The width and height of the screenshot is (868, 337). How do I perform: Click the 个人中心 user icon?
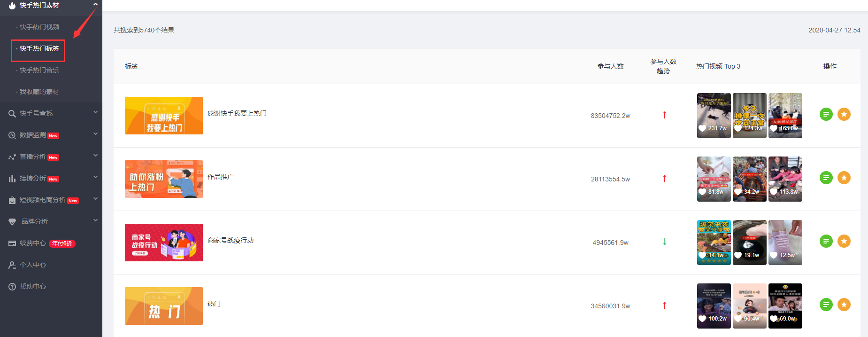pos(12,265)
